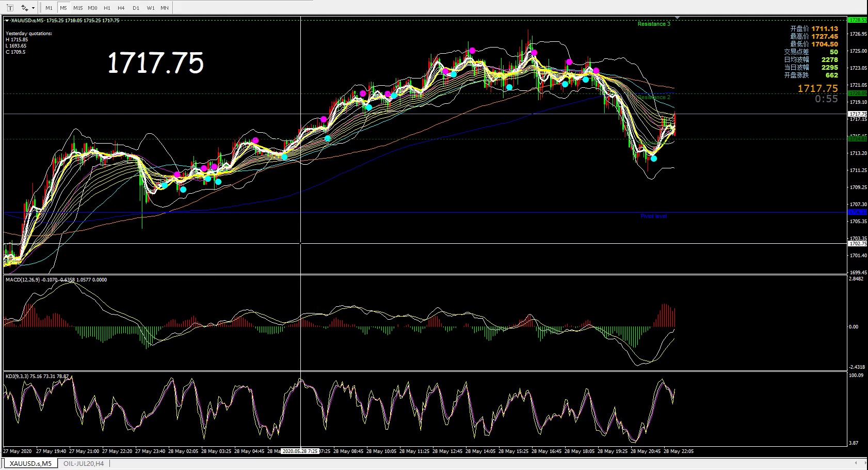Select the Resistance 3 label
This screenshot has height=470, width=868.
point(654,24)
